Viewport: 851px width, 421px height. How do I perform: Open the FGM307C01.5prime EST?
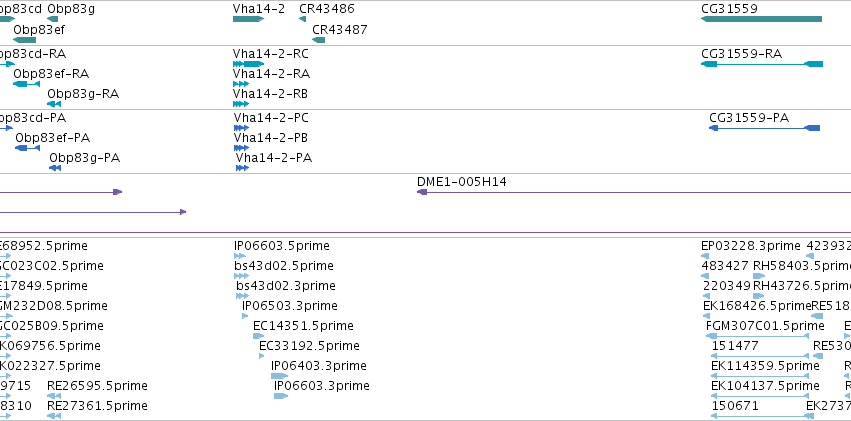758,336
